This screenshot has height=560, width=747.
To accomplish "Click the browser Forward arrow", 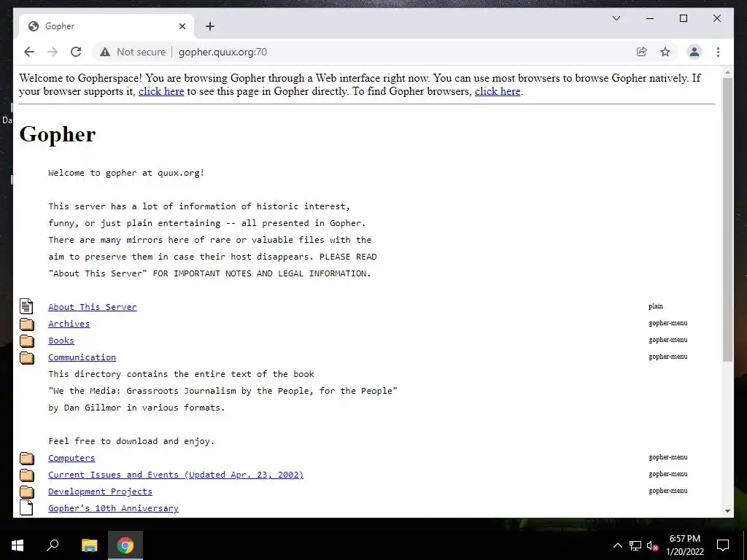I will 53,52.
